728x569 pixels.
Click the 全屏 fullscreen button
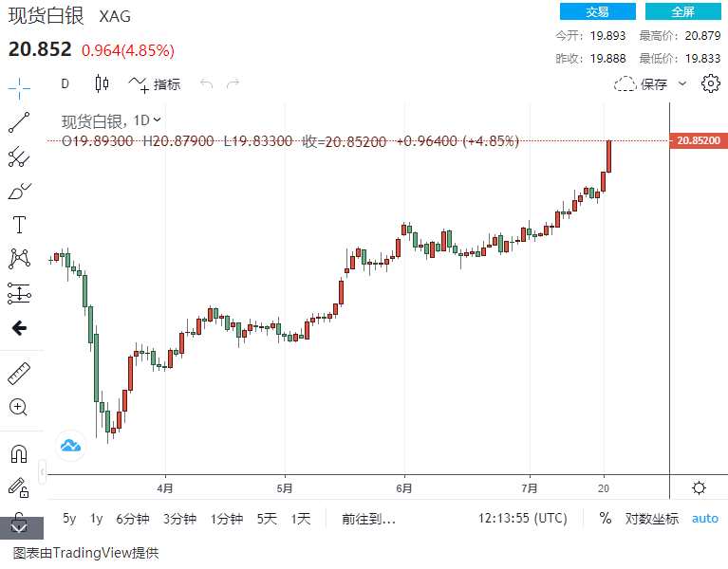(682, 11)
